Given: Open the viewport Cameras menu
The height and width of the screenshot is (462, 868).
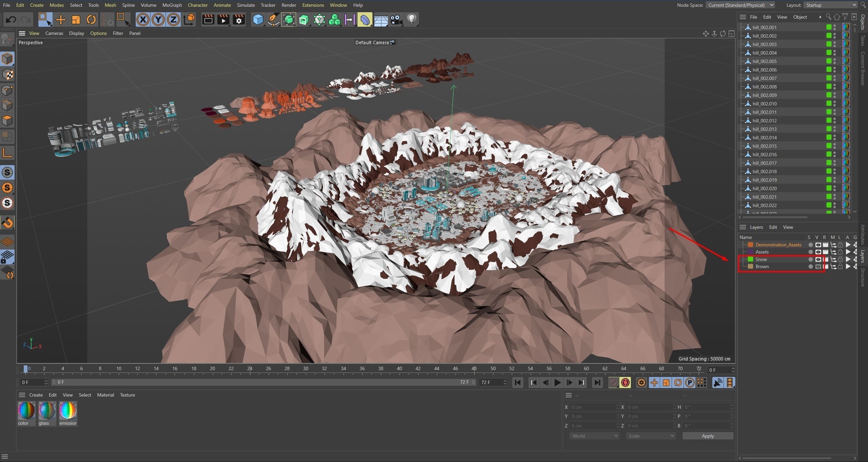Looking at the screenshot, I should point(54,33).
